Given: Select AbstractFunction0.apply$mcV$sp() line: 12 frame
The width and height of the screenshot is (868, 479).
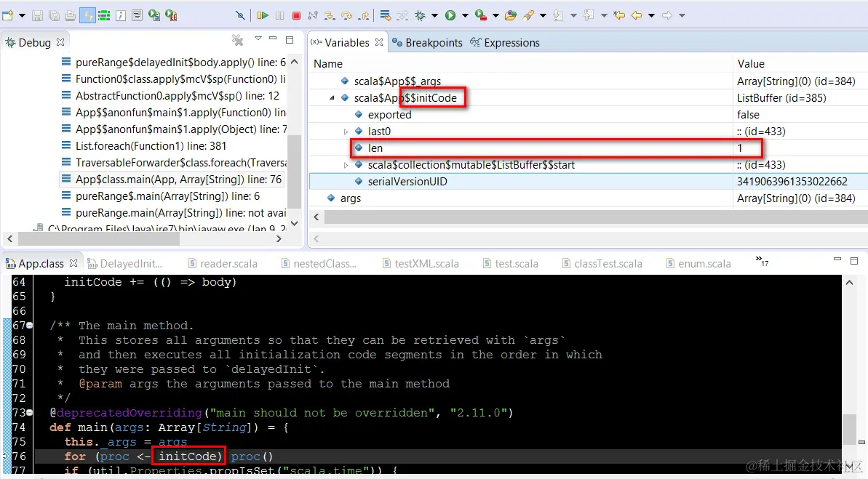Looking at the screenshot, I should click(170, 96).
